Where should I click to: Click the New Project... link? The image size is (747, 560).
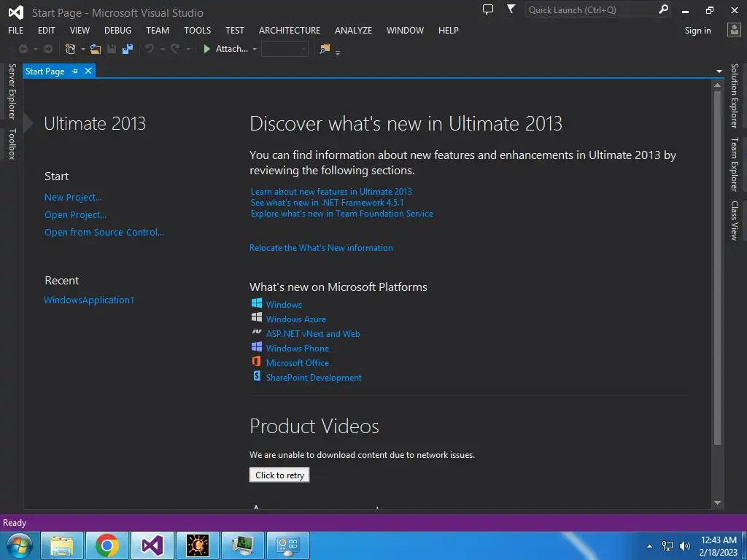73,197
